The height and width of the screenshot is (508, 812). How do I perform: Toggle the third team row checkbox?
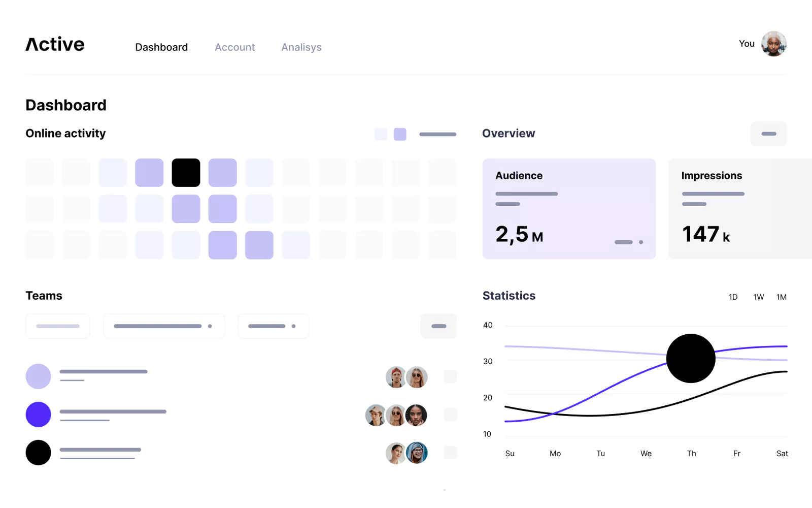(450, 453)
